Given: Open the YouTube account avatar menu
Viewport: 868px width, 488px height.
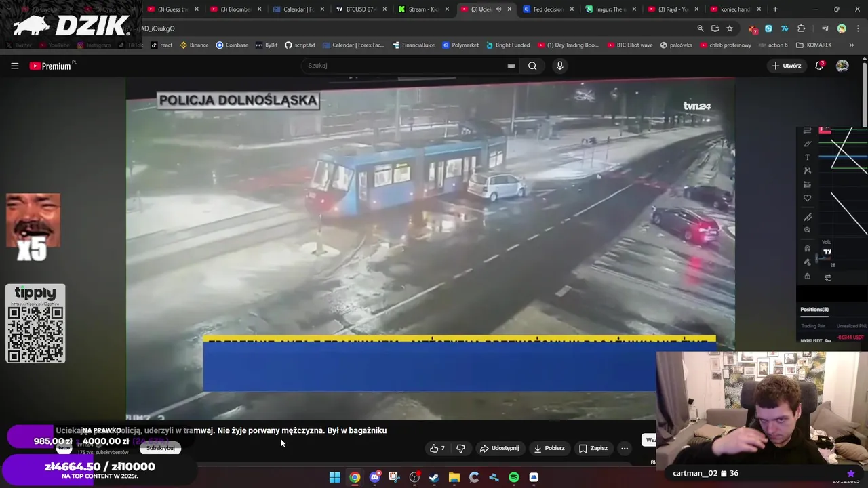Looking at the screenshot, I should coord(842,66).
